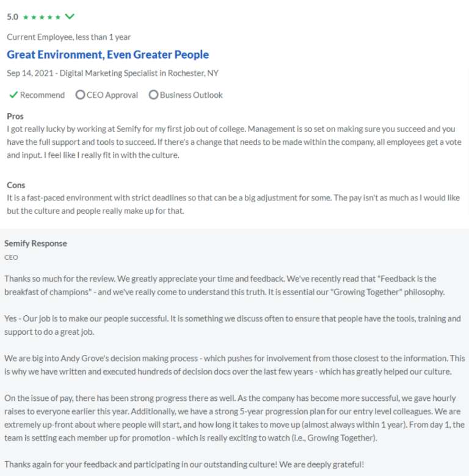Click the Pros section heading
The height and width of the screenshot is (476, 469).
(15, 116)
